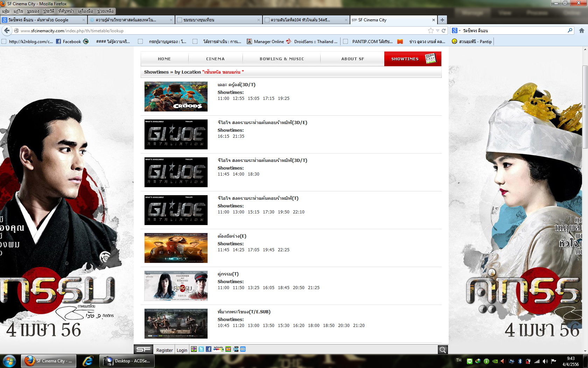
Task: Open the Twitter icon in bottom bar
Action: click(201, 349)
